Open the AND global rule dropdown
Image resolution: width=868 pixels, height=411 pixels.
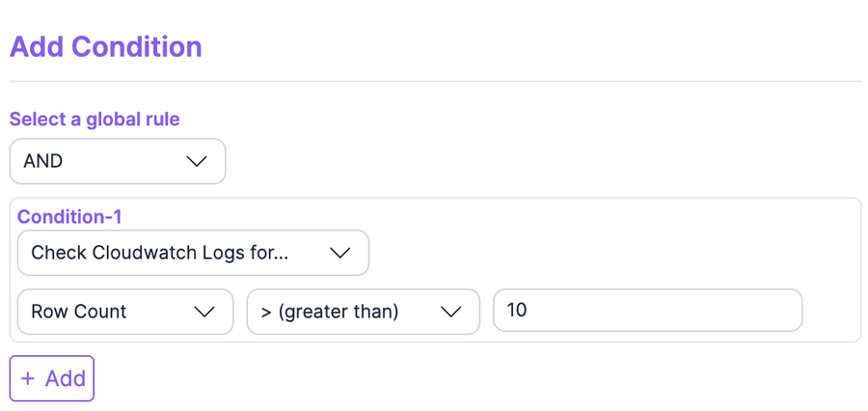(117, 162)
